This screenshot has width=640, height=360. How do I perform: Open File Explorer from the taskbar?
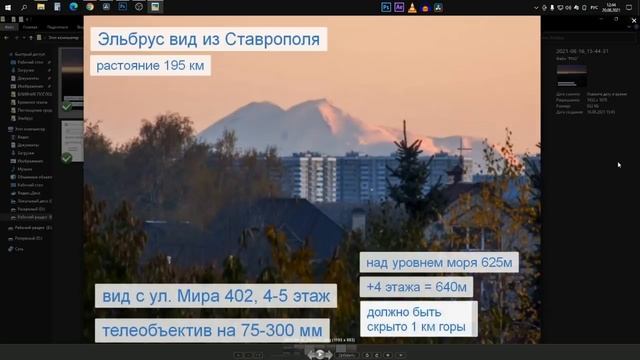point(41,7)
